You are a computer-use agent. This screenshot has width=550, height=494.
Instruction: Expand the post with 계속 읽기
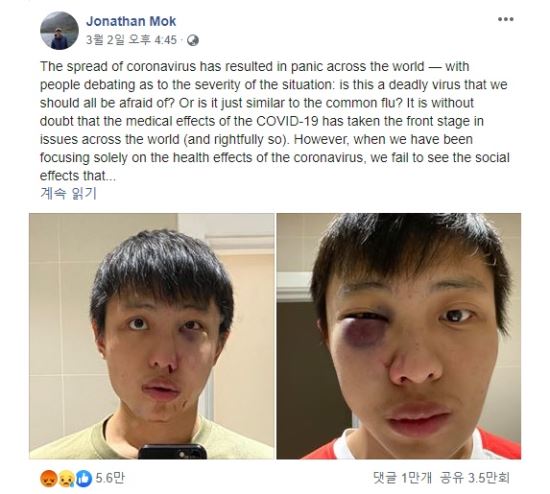(68, 193)
